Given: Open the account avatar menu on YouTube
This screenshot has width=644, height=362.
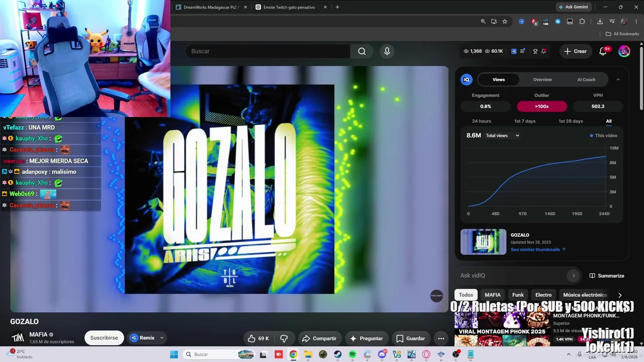Looking at the screenshot, I should [624, 51].
